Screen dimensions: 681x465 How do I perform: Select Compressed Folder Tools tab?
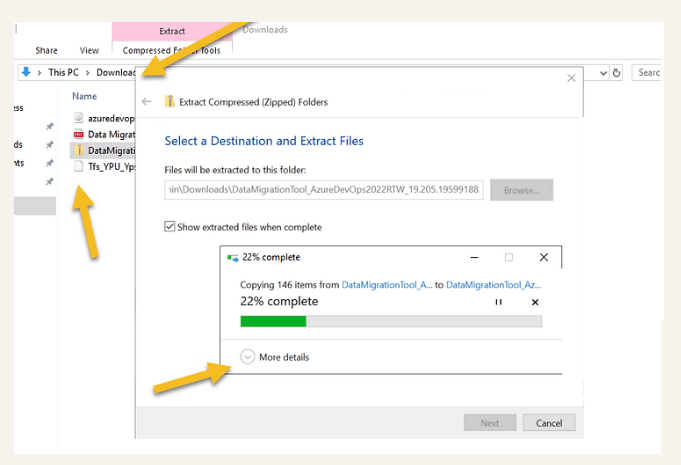tap(172, 50)
